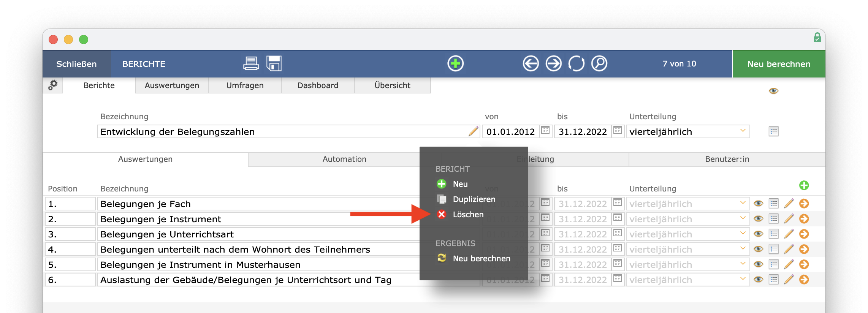The width and height of the screenshot is (868, 313).
Task: Open calendar for report von date
Action: point(545,130)
